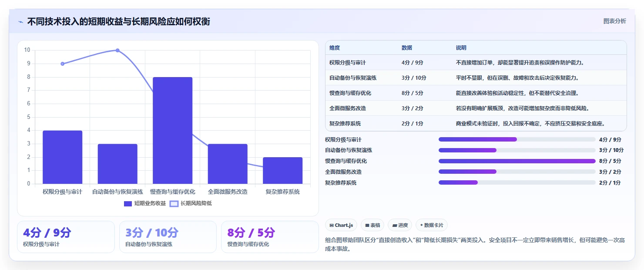Click description starting 商业模式未验证时
The image size is (644, 270).
(530, 124)
